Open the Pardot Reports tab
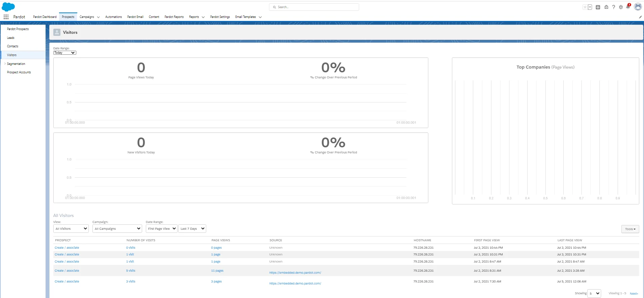 click(x=174, y=17)
